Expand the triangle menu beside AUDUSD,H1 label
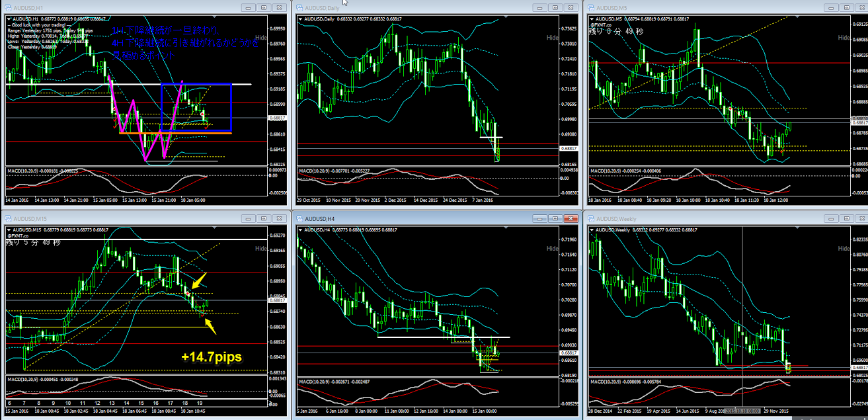 tap(9, 19)
